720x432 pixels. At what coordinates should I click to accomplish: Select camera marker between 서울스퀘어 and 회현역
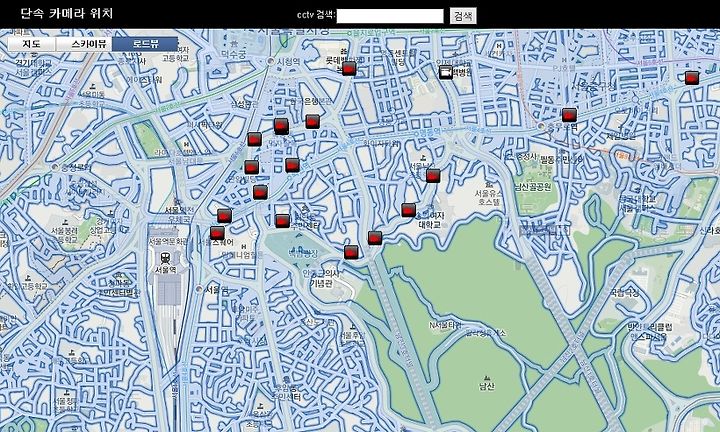260,192
